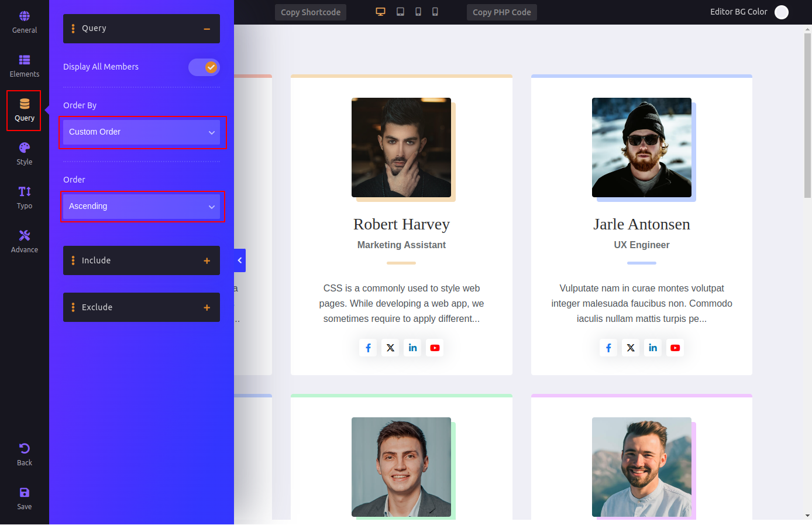Expand the Include section
812x525 pixels.
tap(142, 260)
